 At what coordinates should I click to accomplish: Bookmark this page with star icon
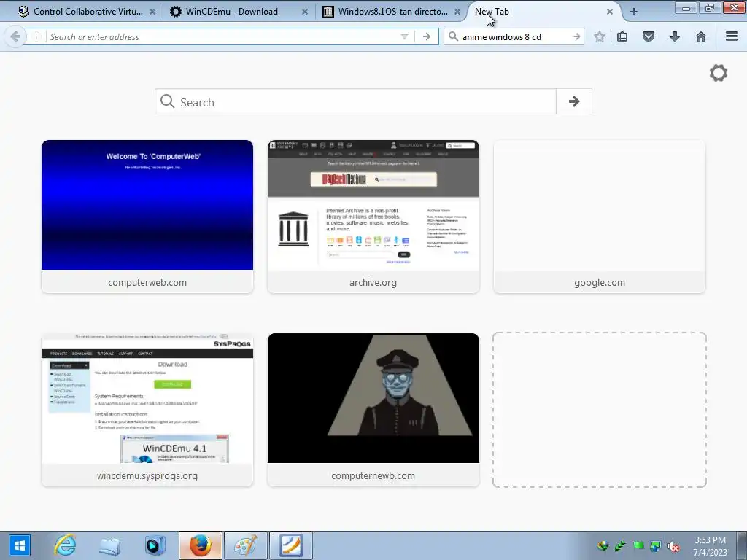point(600,36)
